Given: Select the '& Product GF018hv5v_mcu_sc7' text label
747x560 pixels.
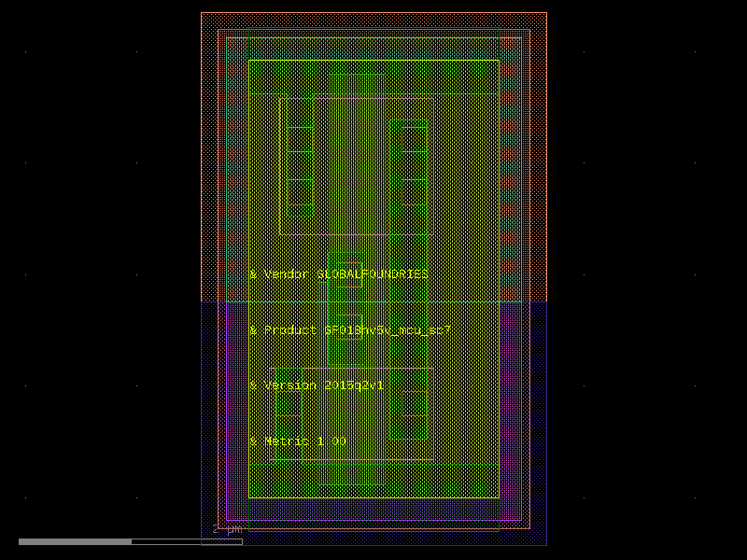Looking at the screenshot, I should point(350,330).
